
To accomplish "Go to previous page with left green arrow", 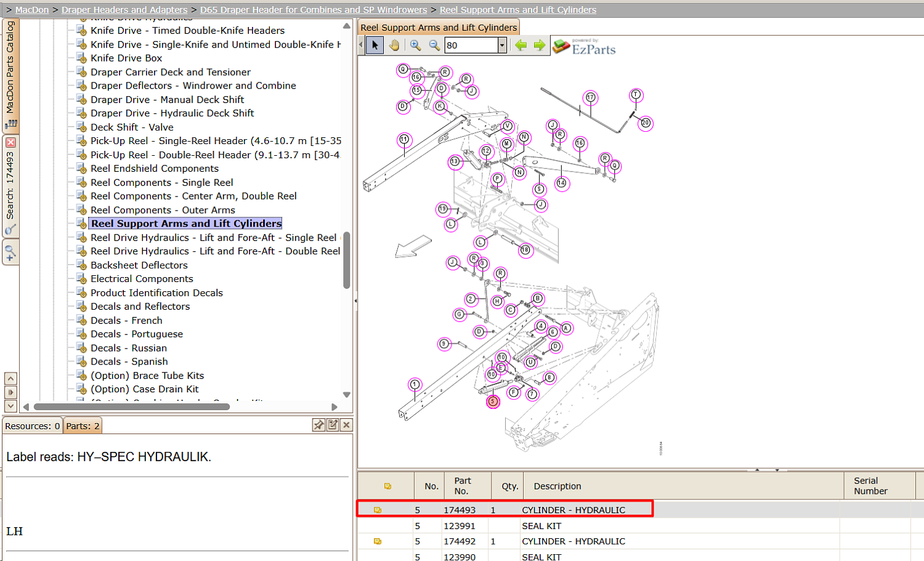I will (521, 45).
